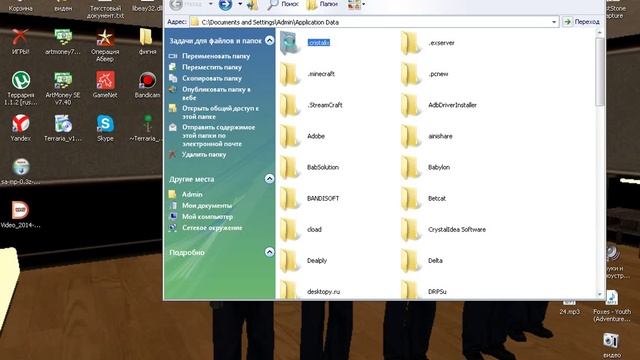Open the Babylon folder
The width and height of the screenshot is (640, 360).
425,167
